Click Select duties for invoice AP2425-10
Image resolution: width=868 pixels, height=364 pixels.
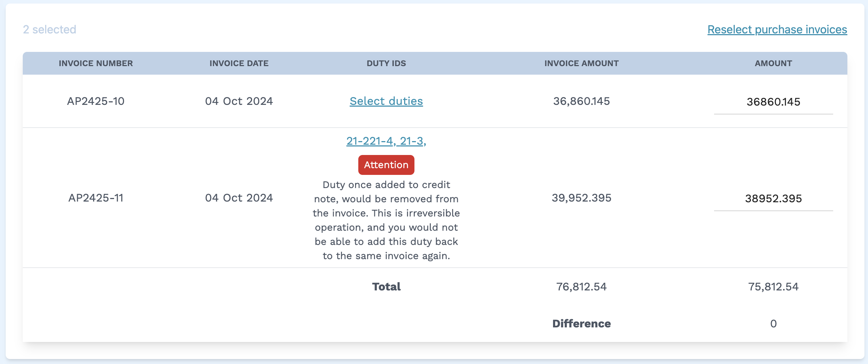pos(386,101)
